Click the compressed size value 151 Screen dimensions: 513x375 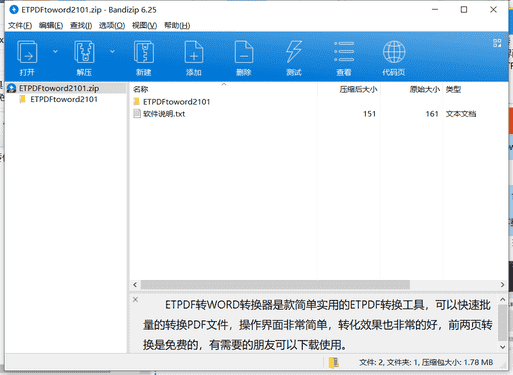pos(369,114)
